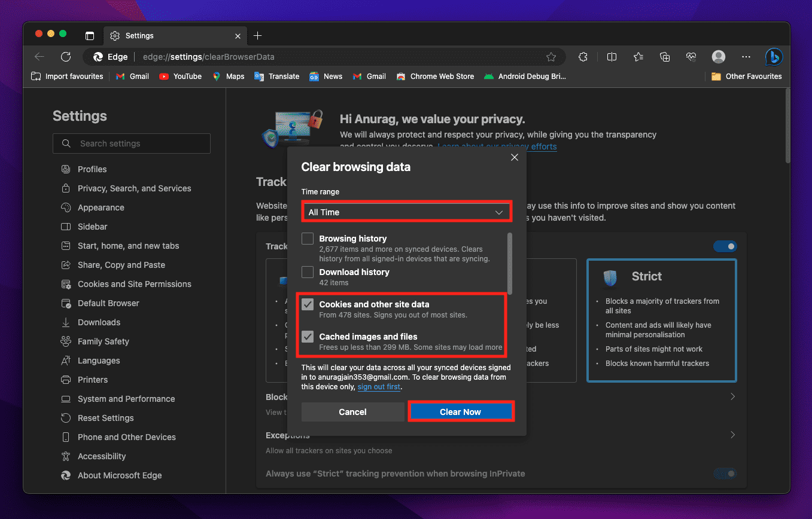Screen dimensions: 812x519
Task: Click the Clear Now button
Action: (460, 412)
